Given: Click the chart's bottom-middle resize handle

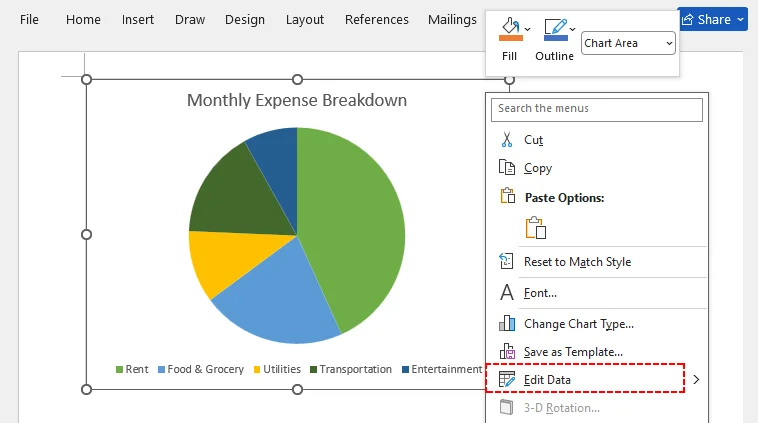Looking at the screenshot, I should click(298, 389).
